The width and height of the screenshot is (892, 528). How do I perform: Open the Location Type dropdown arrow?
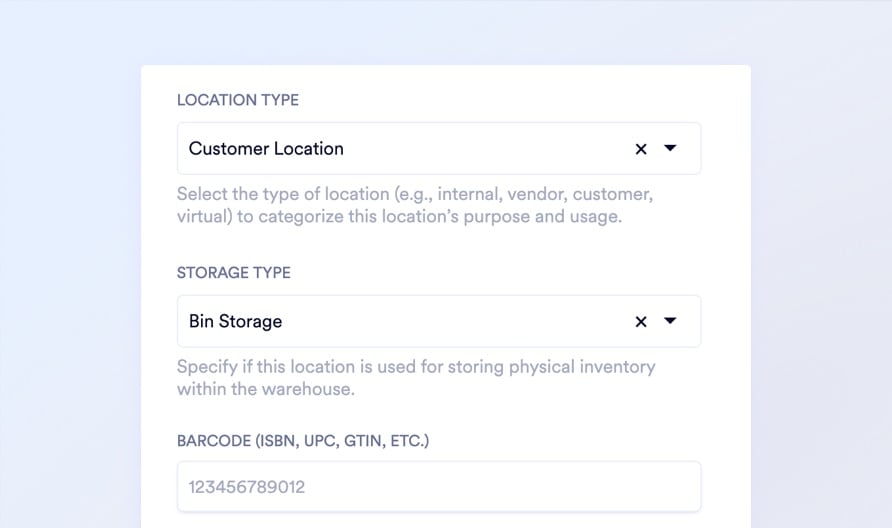coord(670,148)
